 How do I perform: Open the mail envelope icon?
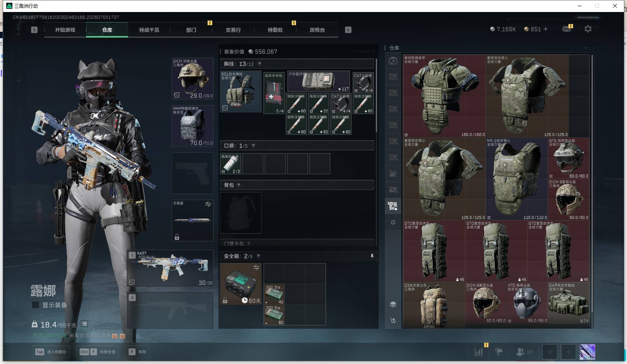tap(566, 29)
